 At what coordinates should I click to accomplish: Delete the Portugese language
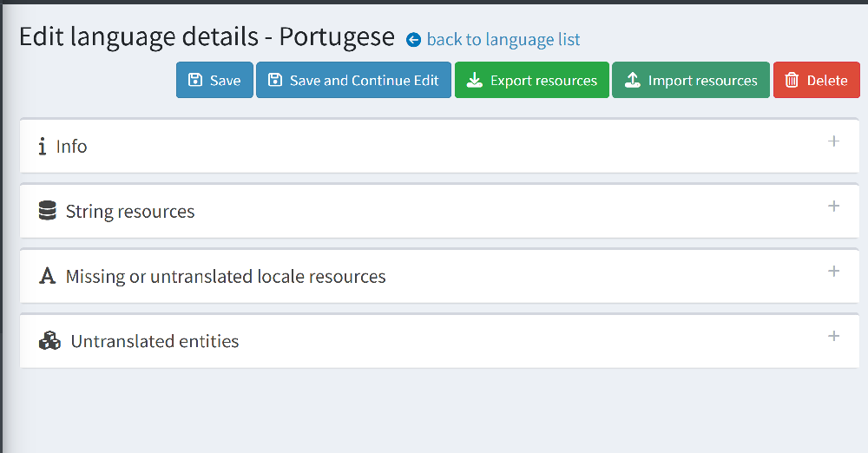(x=817, y=80)
